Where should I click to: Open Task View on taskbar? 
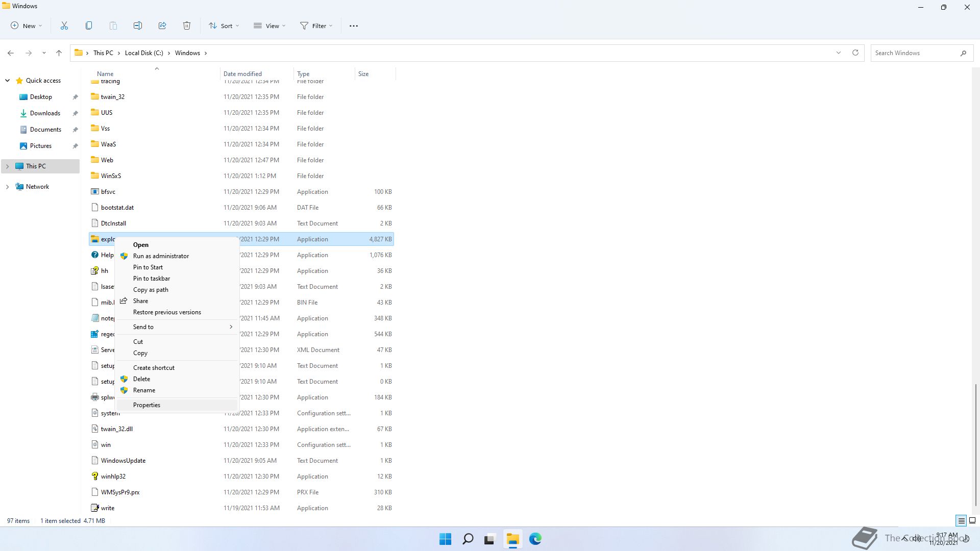490,539
